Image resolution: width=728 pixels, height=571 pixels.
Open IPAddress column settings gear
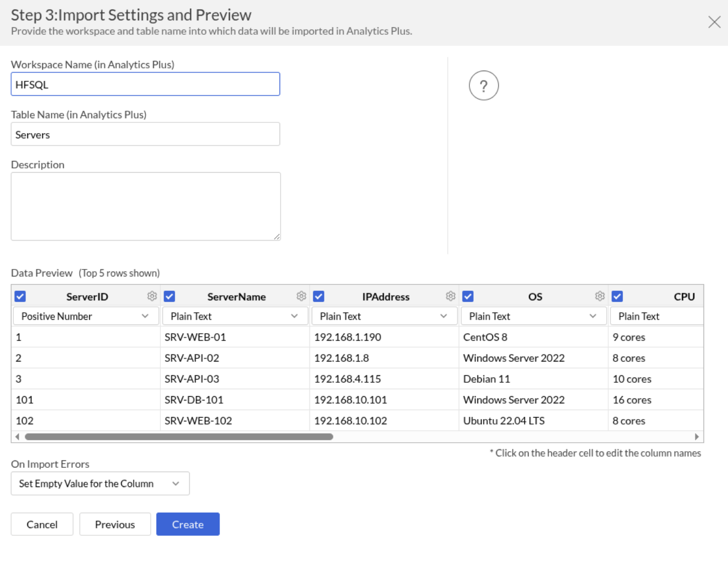tap(451, 296)
